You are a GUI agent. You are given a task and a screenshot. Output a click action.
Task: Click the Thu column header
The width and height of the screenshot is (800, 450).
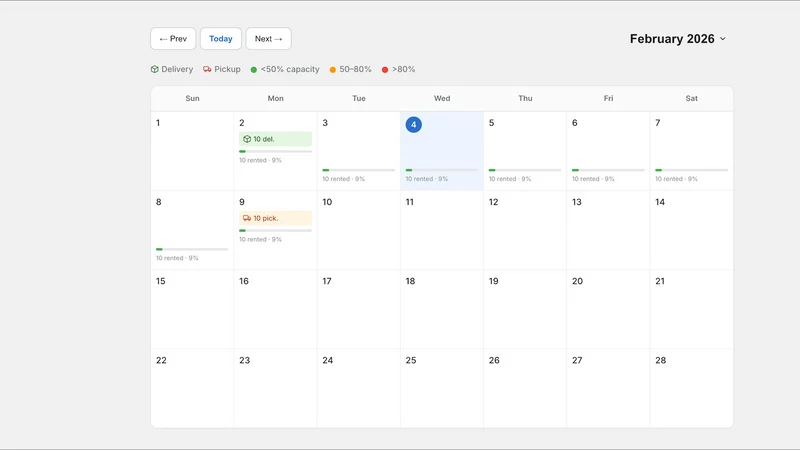tap(525, 98)
